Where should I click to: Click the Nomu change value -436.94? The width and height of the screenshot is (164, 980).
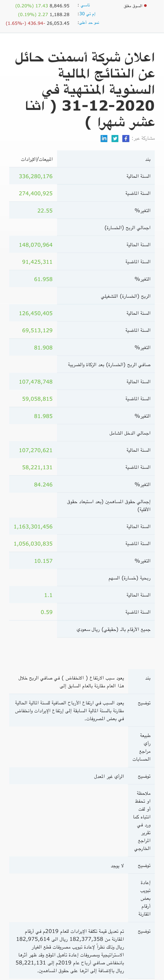pyautogui.click(x=37, y=23)
